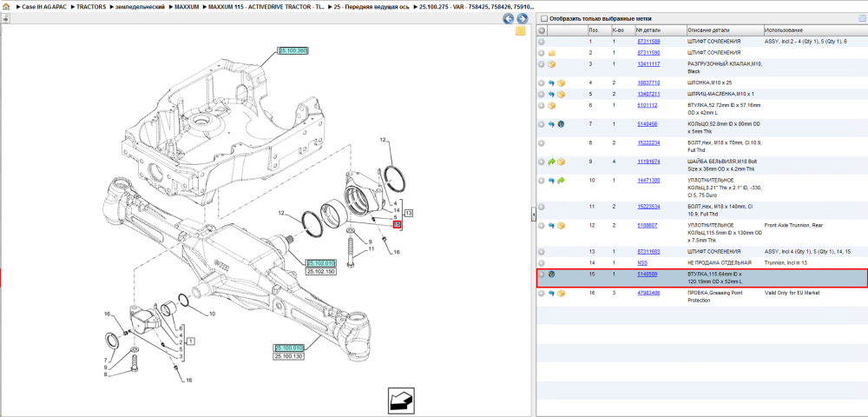The image size is (868, 417).
Task: Open part number link 15222234
Action: tap(648, 142)
